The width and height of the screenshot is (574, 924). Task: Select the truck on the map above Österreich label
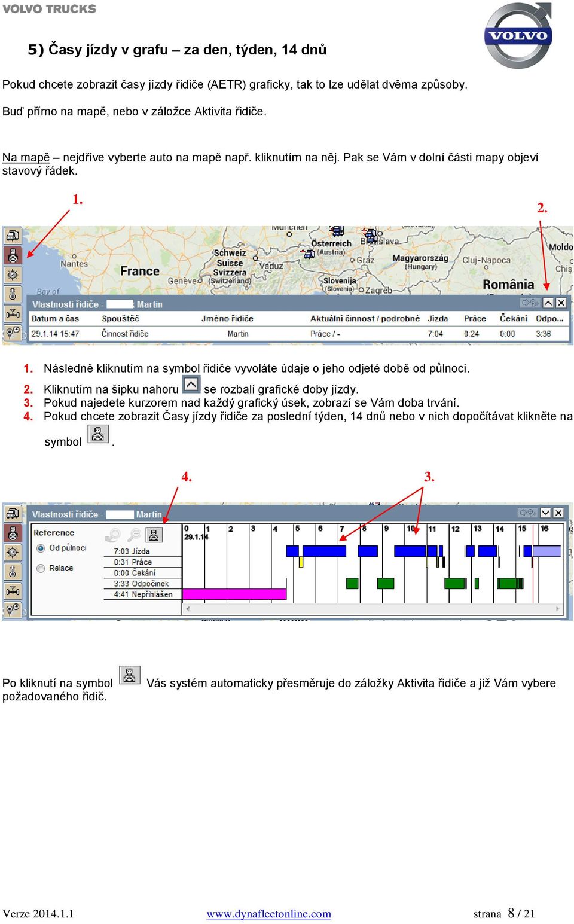point(337,231)
